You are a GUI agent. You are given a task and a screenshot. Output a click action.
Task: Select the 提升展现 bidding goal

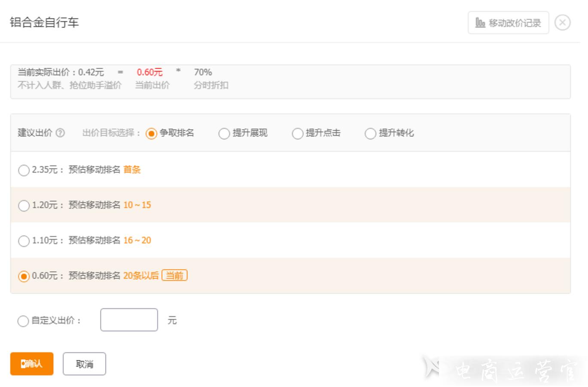click(224, 134)
